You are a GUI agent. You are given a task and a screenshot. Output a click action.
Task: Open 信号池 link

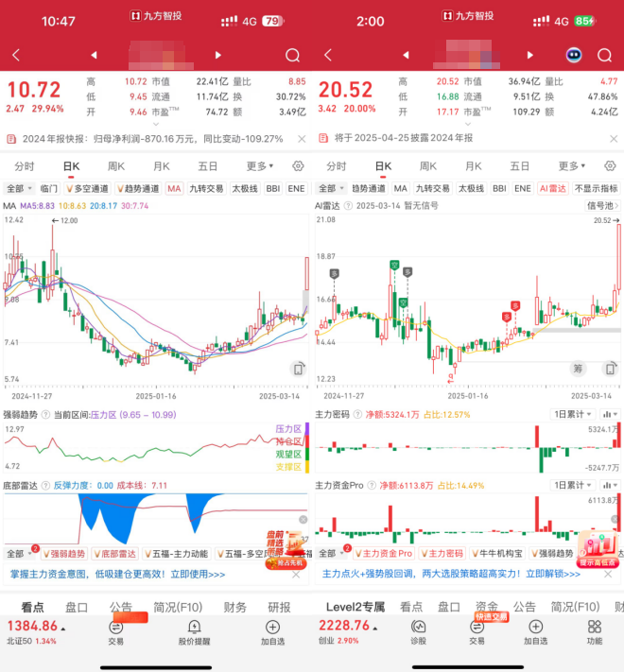602,206
